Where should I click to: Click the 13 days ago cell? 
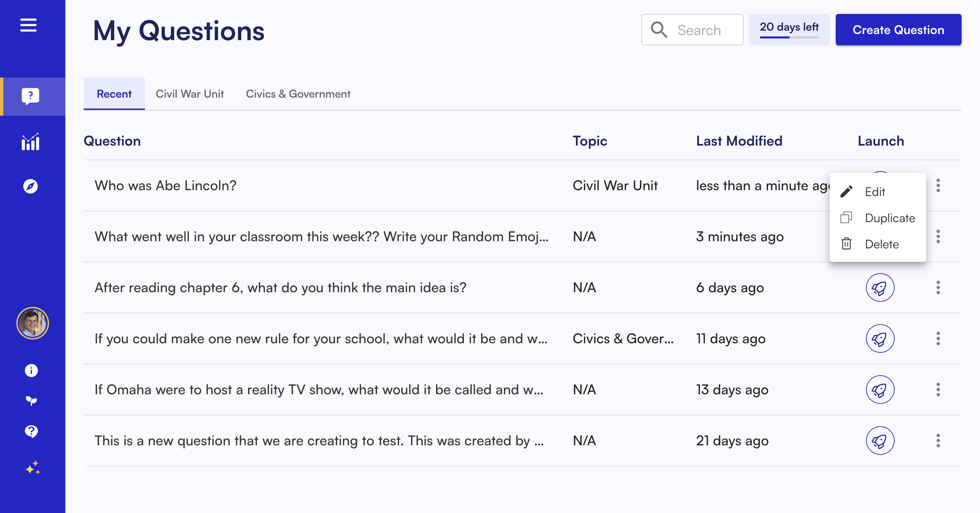point(732,390)
